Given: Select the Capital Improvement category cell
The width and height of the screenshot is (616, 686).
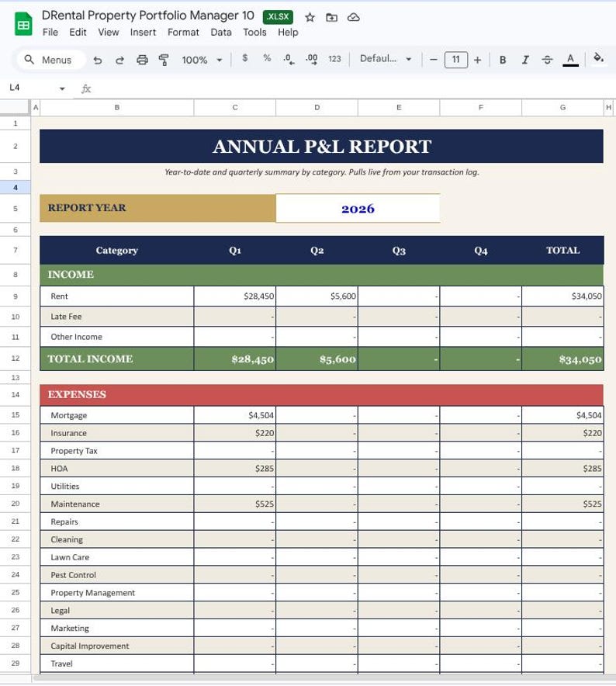Looking at the screenshot, I should click(117, 646).
